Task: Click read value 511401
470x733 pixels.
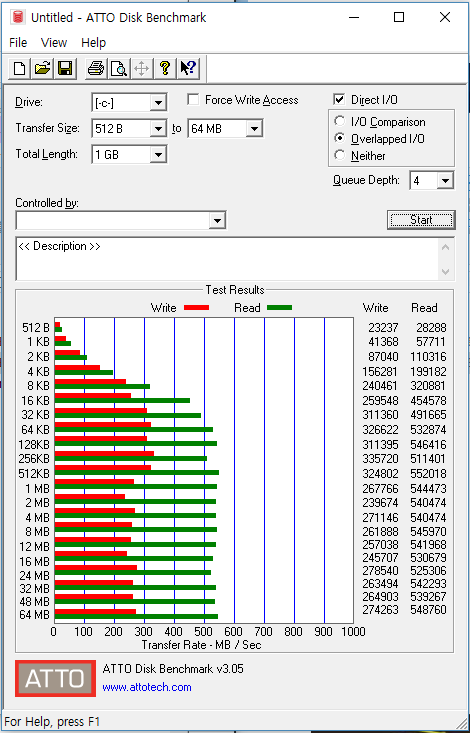Action: click(x=428, y=459)
